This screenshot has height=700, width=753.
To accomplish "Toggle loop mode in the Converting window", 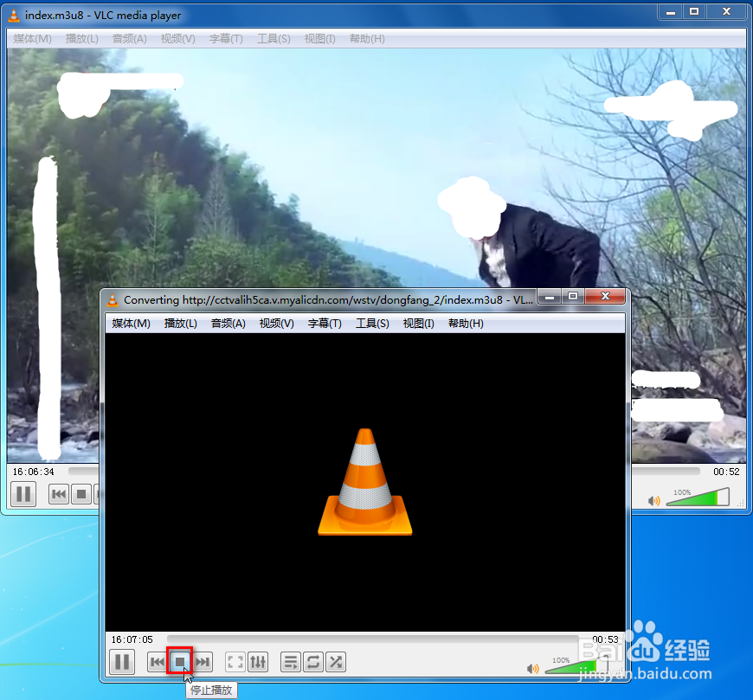I will coord(312,662).
